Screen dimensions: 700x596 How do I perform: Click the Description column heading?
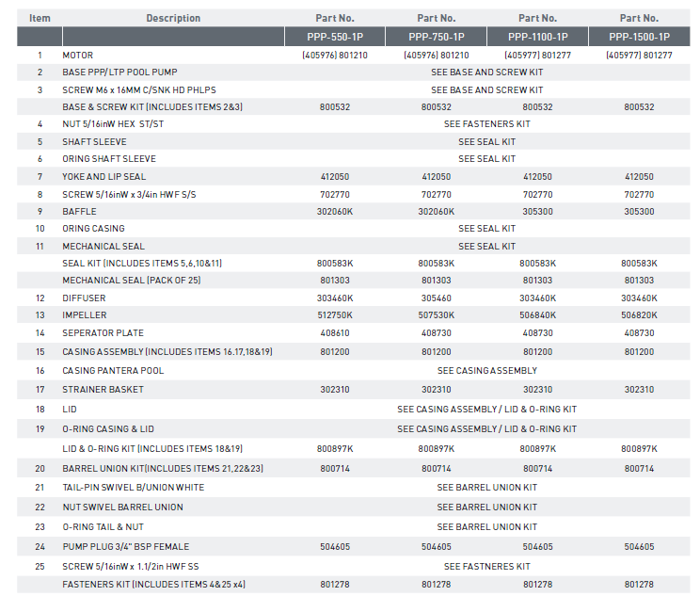click(173, 18)
